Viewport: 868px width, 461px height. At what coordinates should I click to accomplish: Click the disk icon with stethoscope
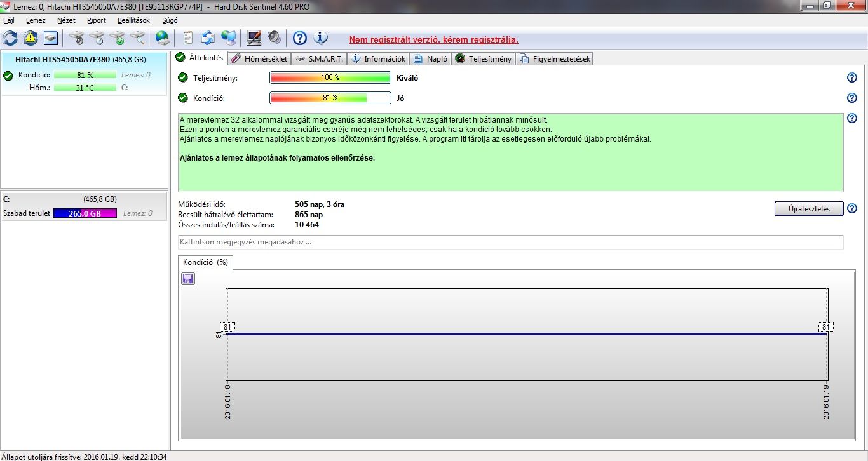tap(76, 38)
